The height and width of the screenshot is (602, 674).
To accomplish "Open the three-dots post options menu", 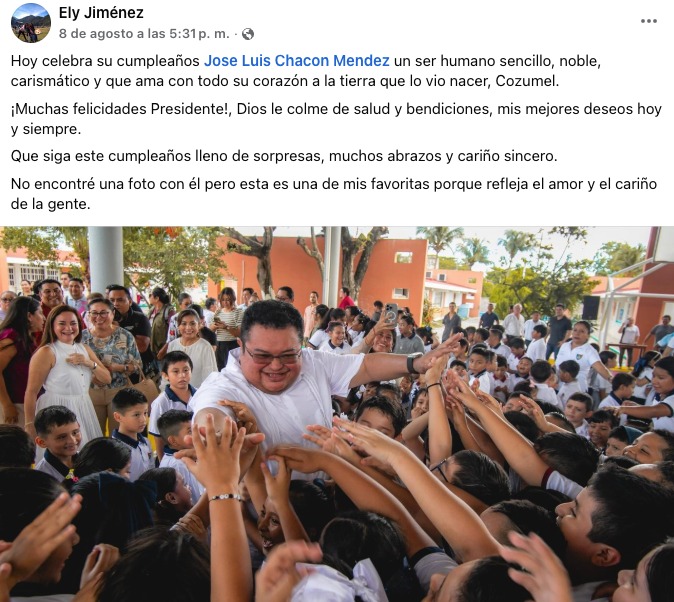I will click(x=648, y=21).
